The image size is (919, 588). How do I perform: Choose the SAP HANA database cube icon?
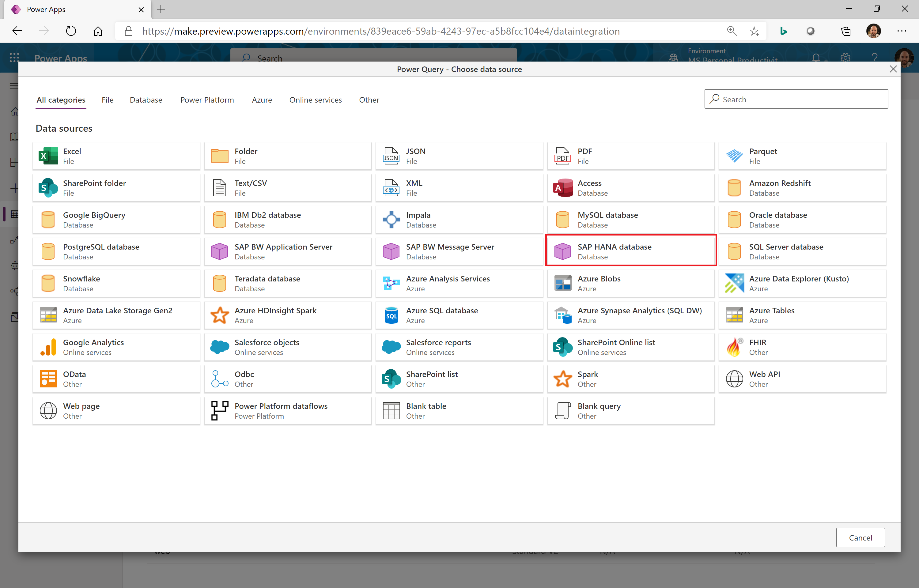pyautogui.click(x=562, y=251)
